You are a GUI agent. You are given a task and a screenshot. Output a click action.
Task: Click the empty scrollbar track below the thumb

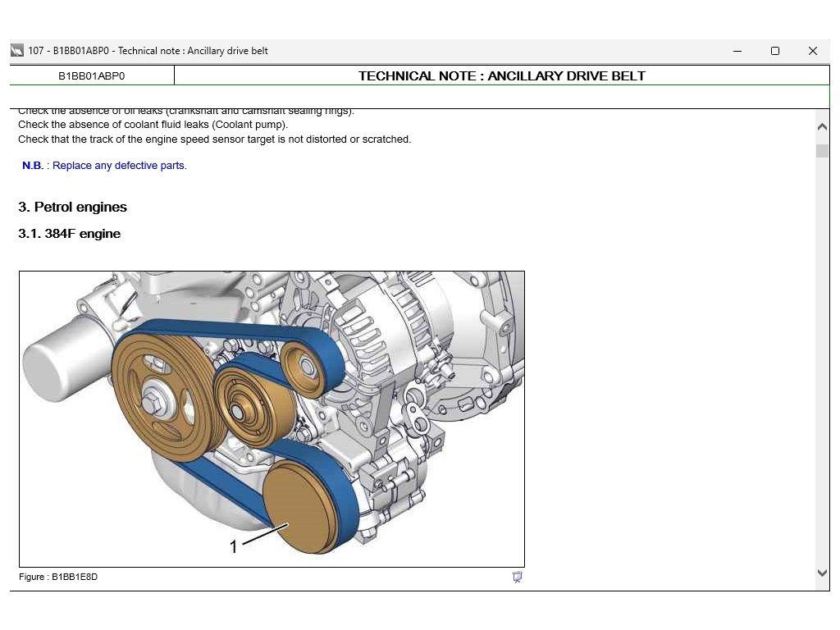point(822,369)
